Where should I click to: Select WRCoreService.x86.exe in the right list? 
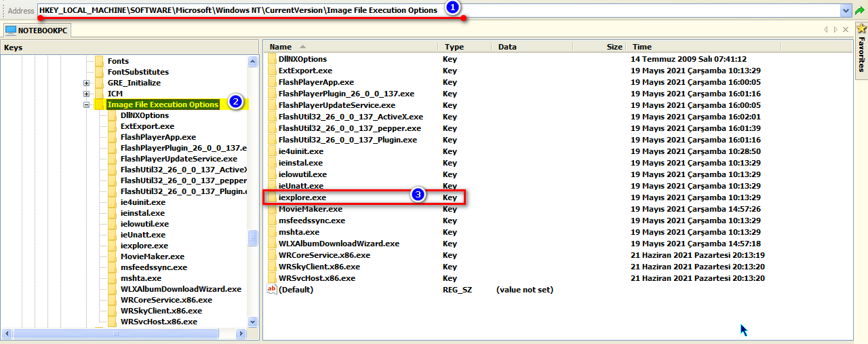click(324, 255)
